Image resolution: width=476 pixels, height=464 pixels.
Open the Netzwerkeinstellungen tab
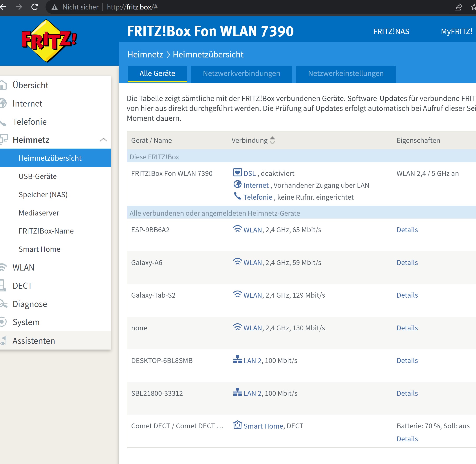tap(346, 74)
